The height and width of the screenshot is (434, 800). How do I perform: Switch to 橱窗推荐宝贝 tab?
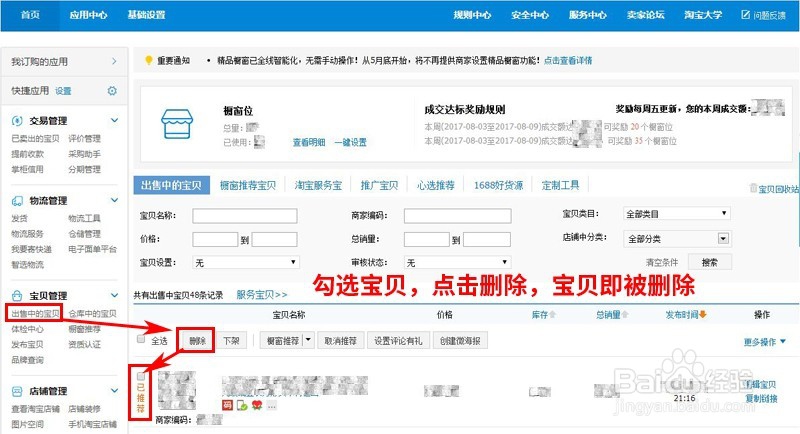pos(248,185)
